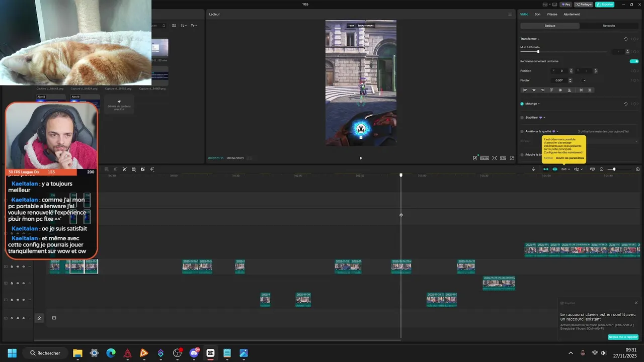
Task: Adjust the Mise à l'échelle stepper arrows
Action: pos(627,52)
